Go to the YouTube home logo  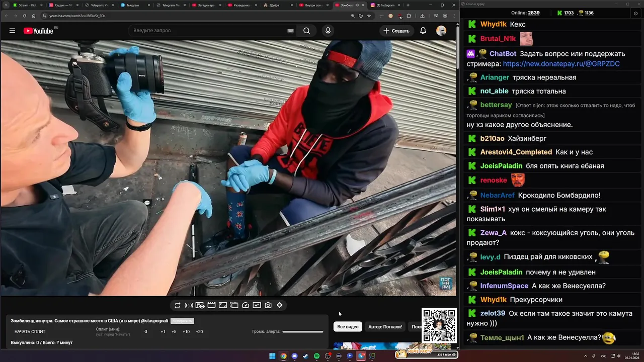click(38, 31)
